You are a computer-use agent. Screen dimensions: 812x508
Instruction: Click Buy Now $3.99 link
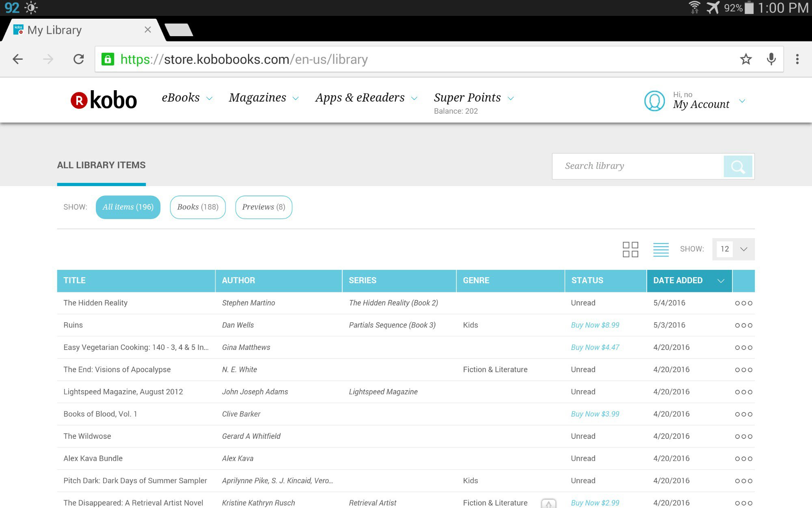click(595, 414)
